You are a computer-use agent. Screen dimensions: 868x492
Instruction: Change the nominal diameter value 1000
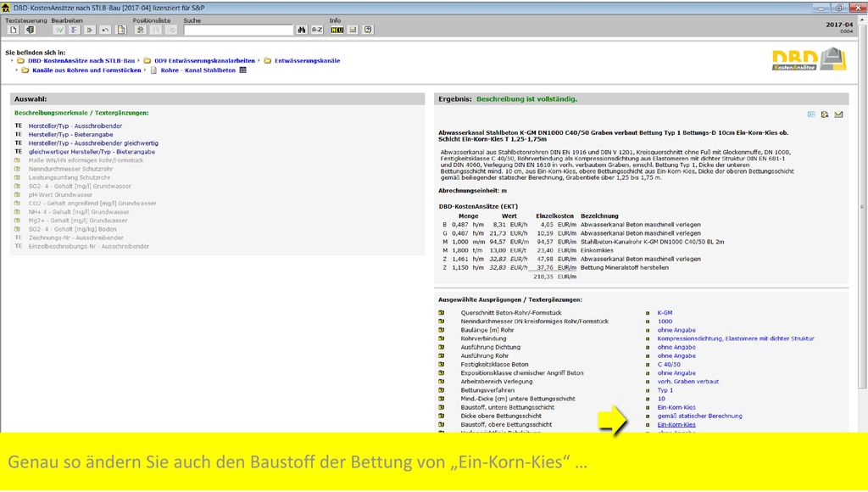(665, 321)
